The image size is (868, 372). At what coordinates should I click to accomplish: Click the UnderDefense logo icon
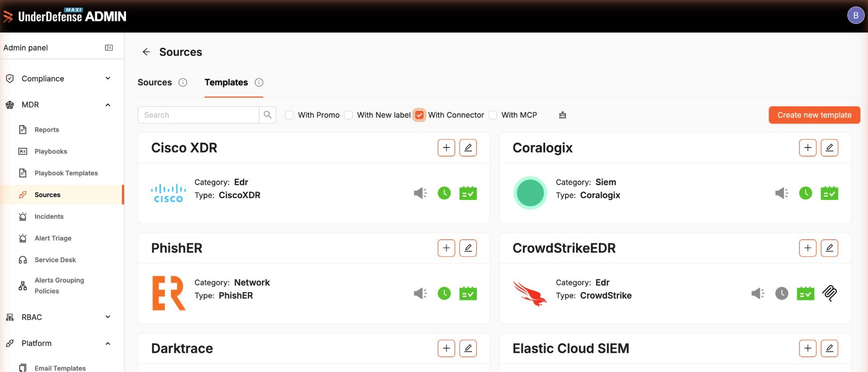coord(8,17)
